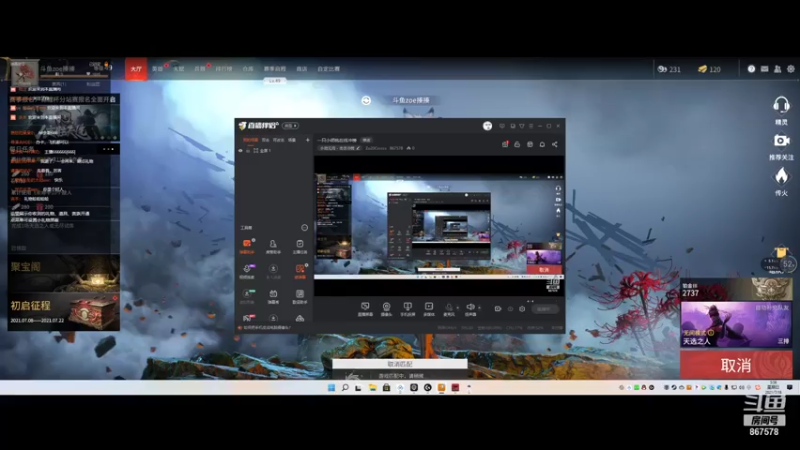Open the 初启征程 event banner
Viewport: 800px width, 450px height.
point(64,311)
